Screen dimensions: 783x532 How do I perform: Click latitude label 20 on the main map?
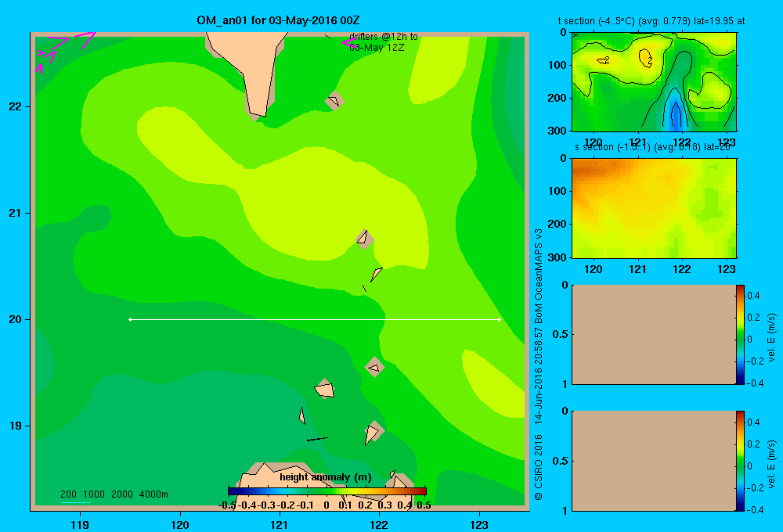[16, 319]
